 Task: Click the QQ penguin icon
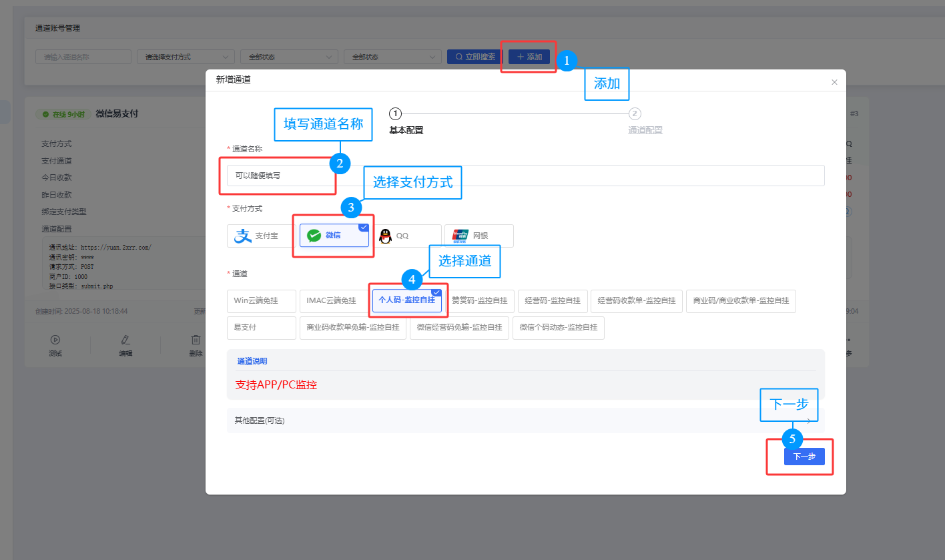[x=385, y=236]
